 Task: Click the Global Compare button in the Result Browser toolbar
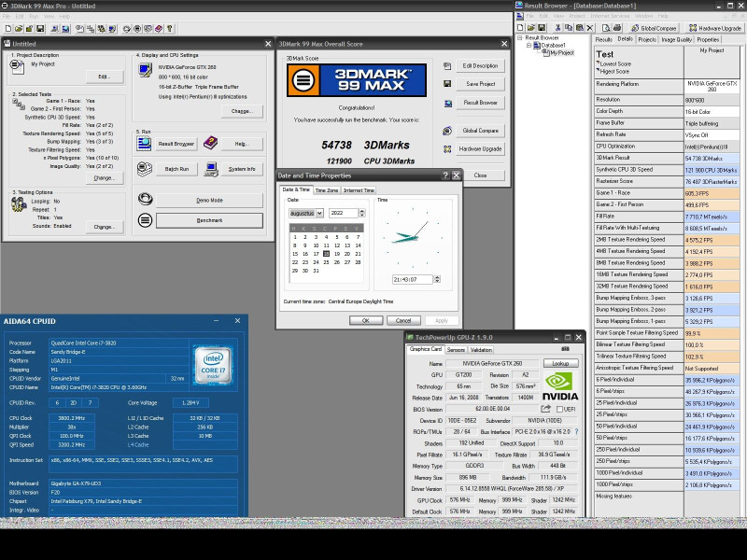point(654,28)
